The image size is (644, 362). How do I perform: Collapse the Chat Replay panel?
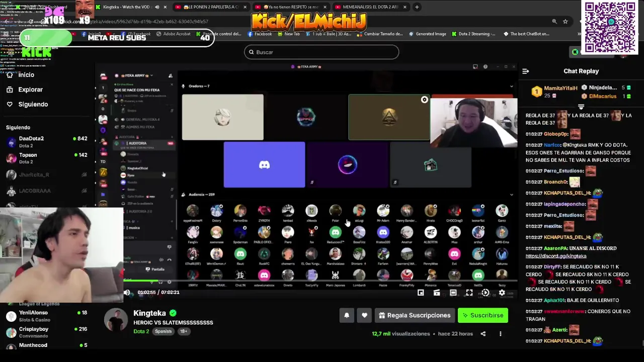click(525, 71)
